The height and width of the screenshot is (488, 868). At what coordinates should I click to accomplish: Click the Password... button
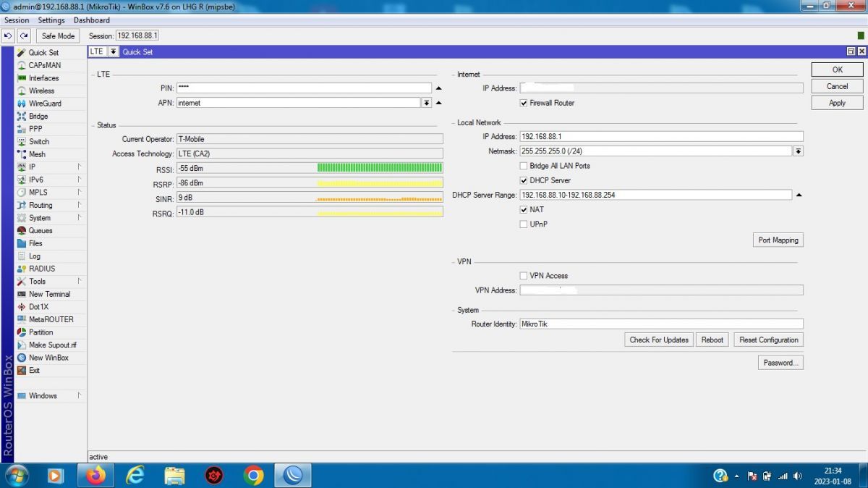pos(780,363)
